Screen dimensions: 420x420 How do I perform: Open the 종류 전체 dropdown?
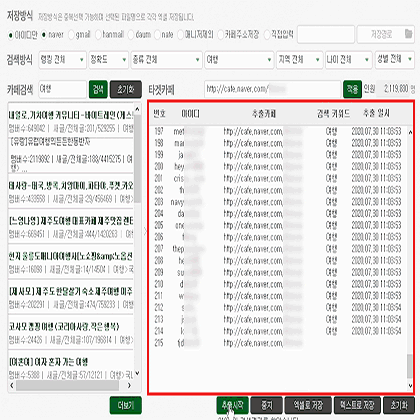166,60
